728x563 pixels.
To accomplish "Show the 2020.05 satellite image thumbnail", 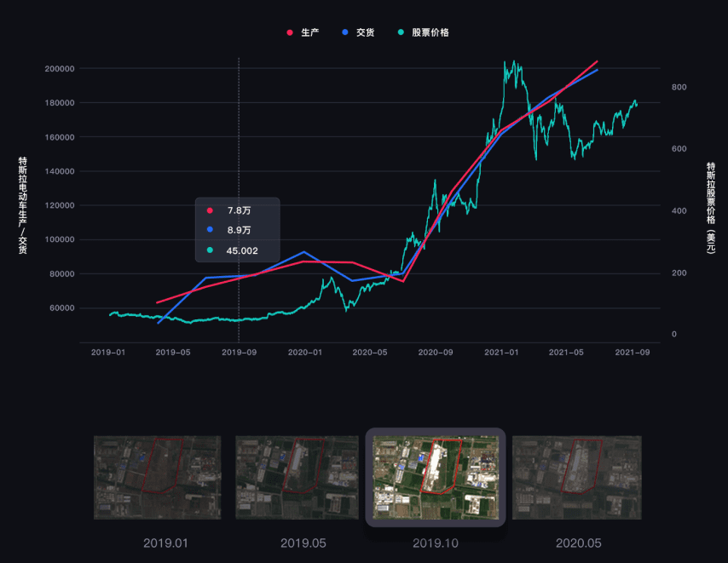I will (x=576, y=477).
